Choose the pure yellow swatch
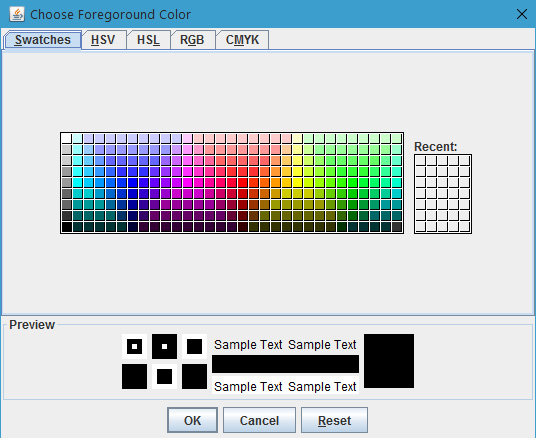The width and height of the screenshot is (536, 438). (297, 182)
